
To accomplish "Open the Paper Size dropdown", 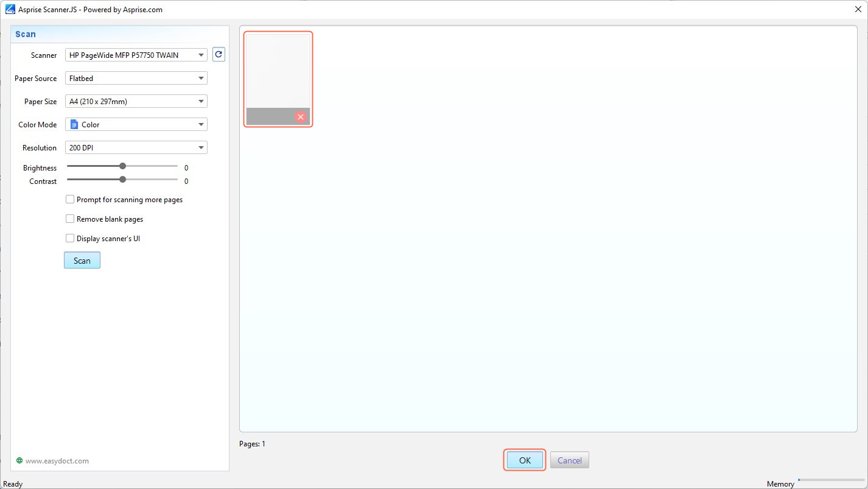I will point(136,102).
